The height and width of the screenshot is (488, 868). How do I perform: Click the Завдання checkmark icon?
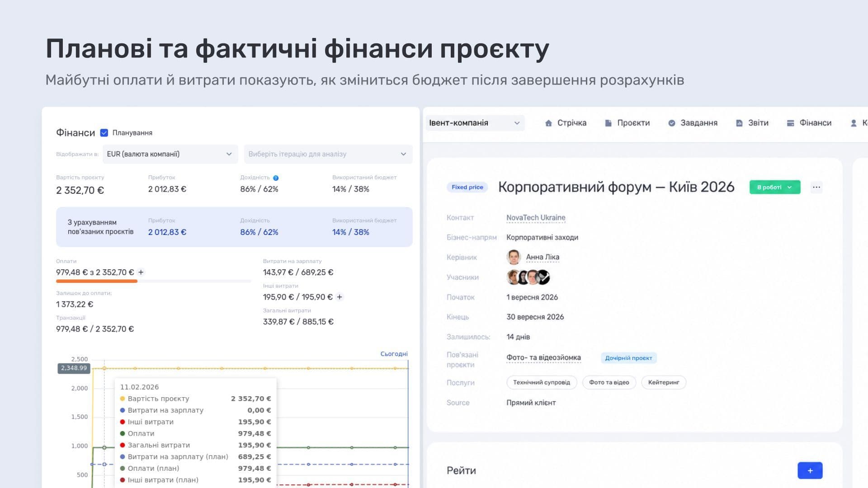(x=671, y=123)
